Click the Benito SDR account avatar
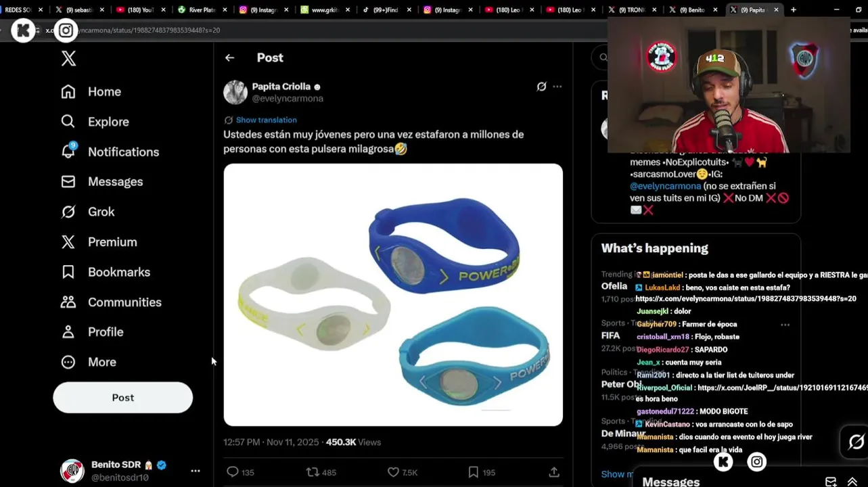868x487 pixels. click(72, 471)
